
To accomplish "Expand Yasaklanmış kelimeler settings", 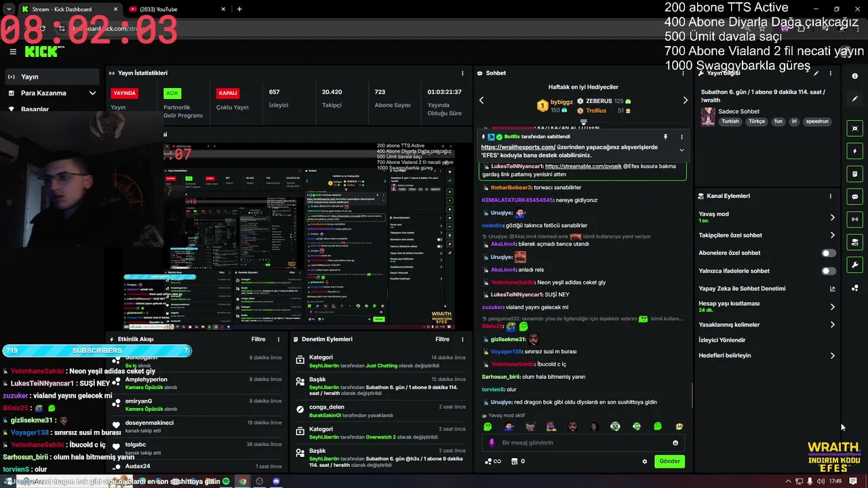I will [833, 325].
